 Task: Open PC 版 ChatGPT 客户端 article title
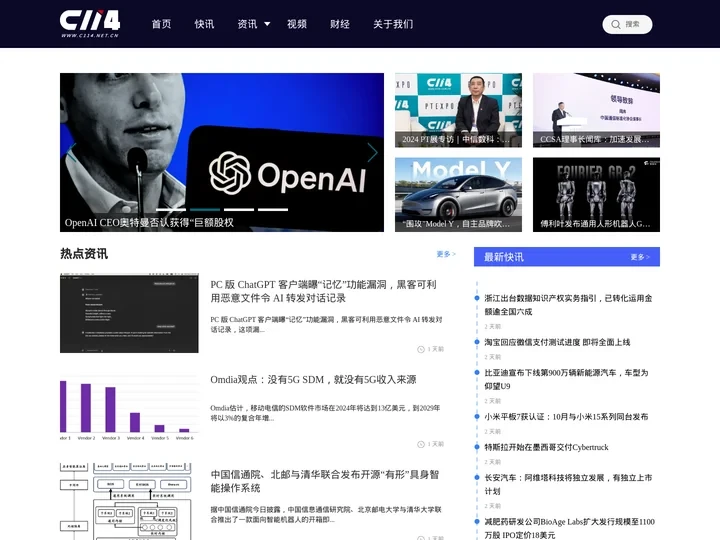323,291
